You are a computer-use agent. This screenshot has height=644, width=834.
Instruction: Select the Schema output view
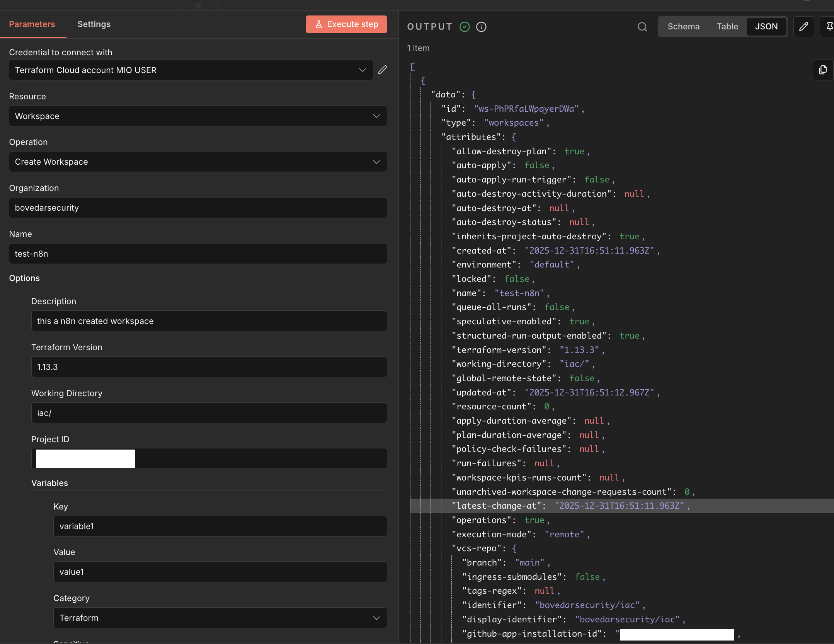coord(683,27)
